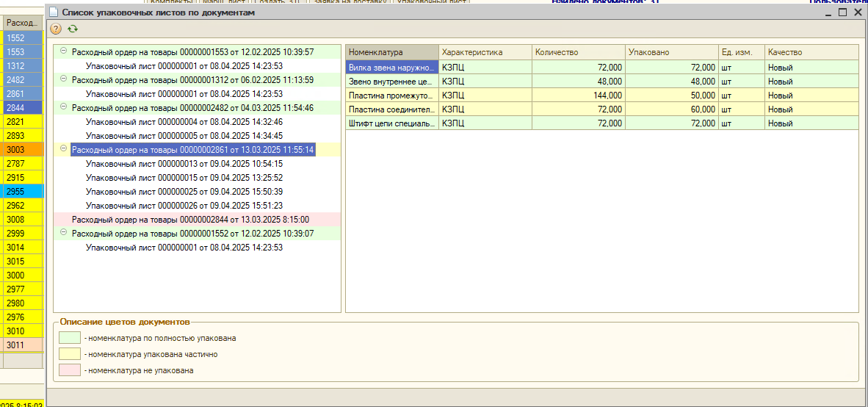Click Расход... column header in background list

point(23,23)
